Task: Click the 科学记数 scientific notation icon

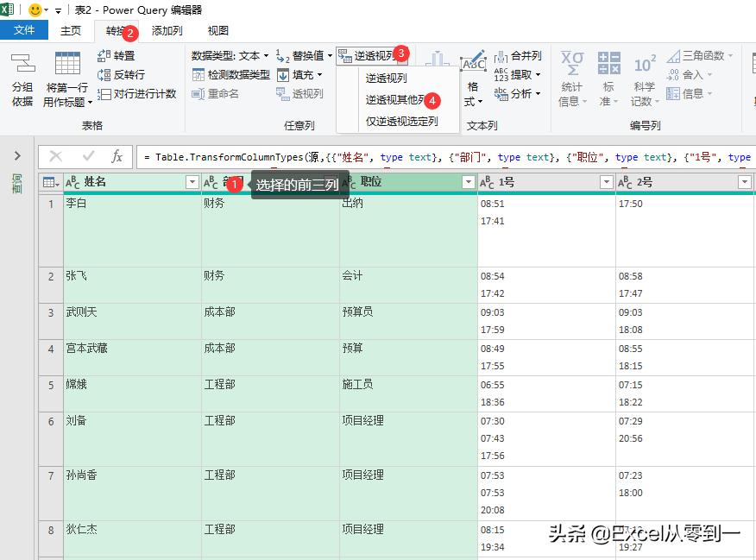Action: coord(643,76)
